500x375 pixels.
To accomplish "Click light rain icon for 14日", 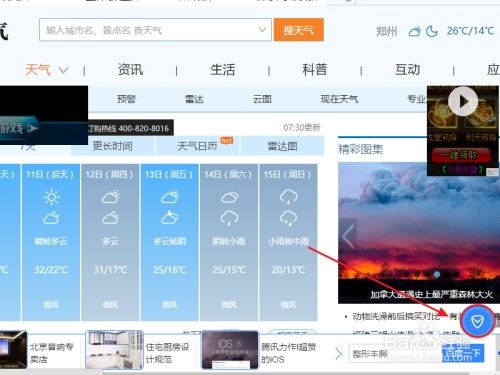I will tap(229, 218).
